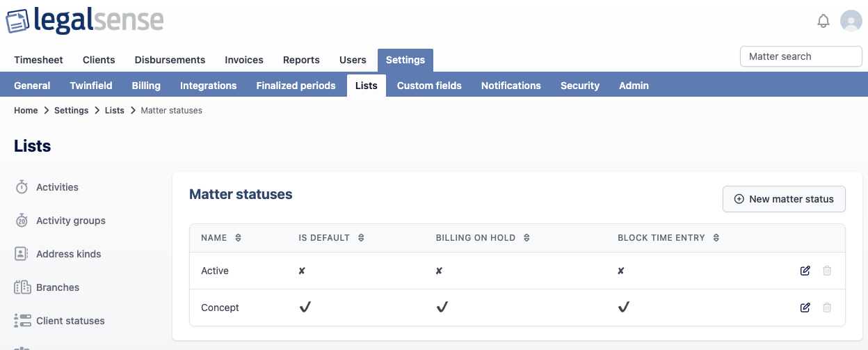
Task: Click in the Matter search field
Action: pos(801,56)
